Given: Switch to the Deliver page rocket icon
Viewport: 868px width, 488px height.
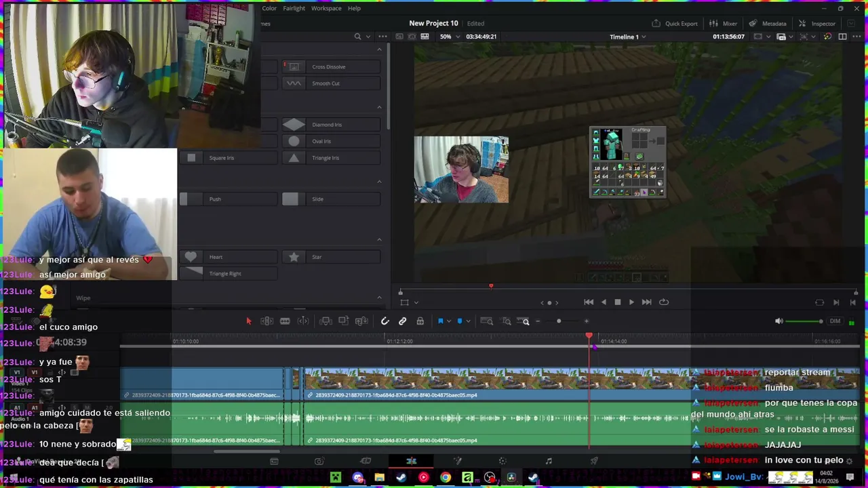Looking at the screenshot, I should click(594, 462).
